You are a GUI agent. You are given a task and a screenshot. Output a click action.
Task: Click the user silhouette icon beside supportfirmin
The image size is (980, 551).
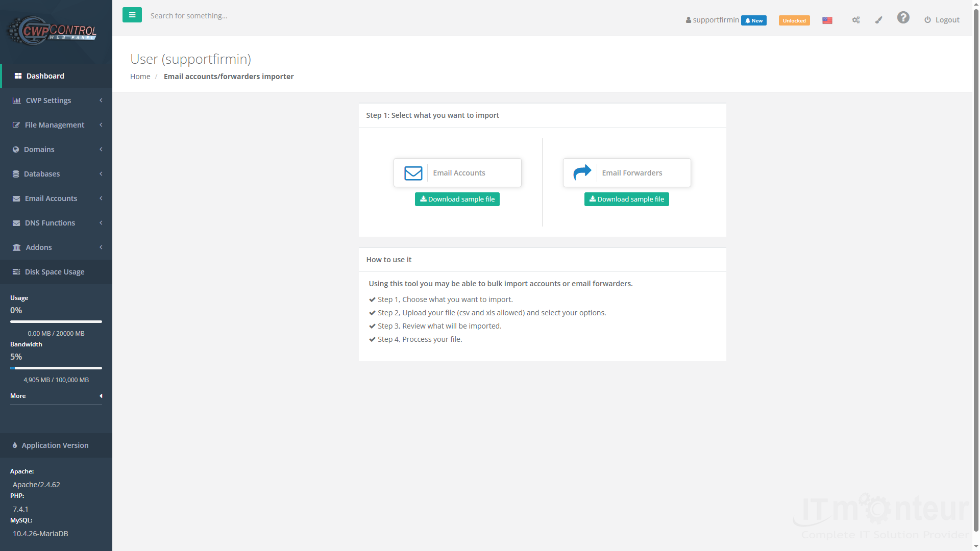[689, 20]
